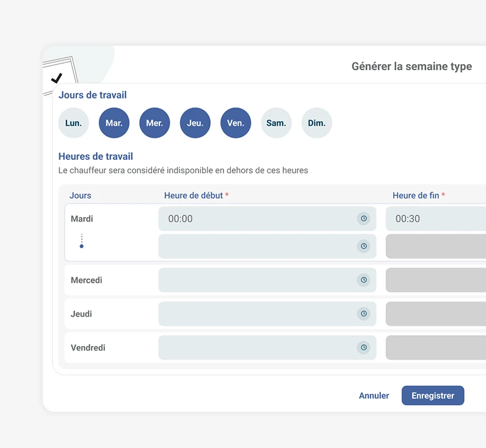Screen dimensions: 486x448
Task: Click clock icon in Mardi second start row
Action: click(363, 246)
